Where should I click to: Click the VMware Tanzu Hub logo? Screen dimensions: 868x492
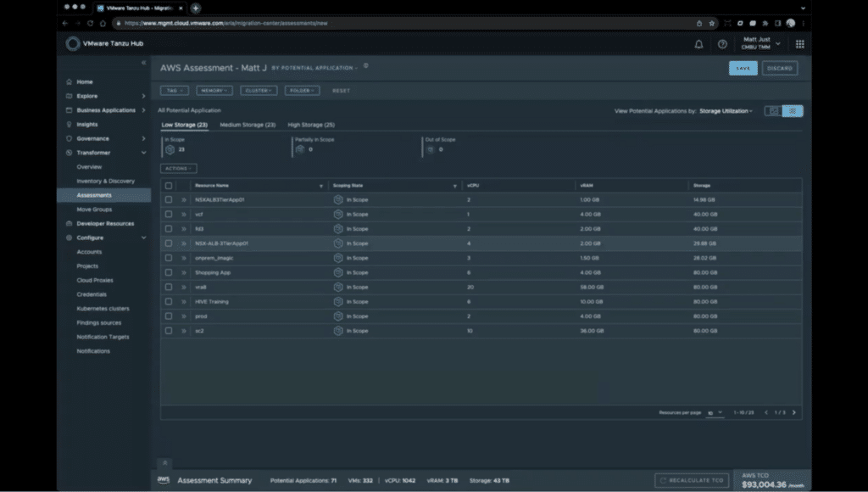click(73, 44)
